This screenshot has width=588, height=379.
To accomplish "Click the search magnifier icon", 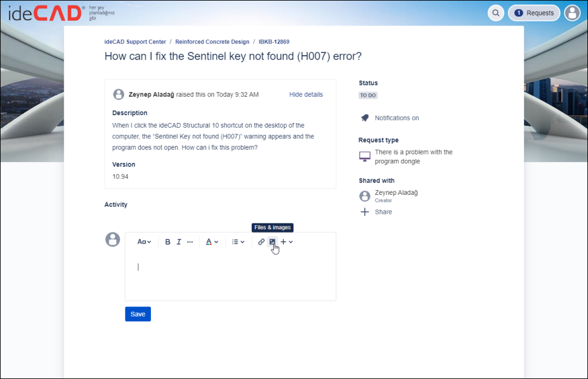I will (496, 13).
